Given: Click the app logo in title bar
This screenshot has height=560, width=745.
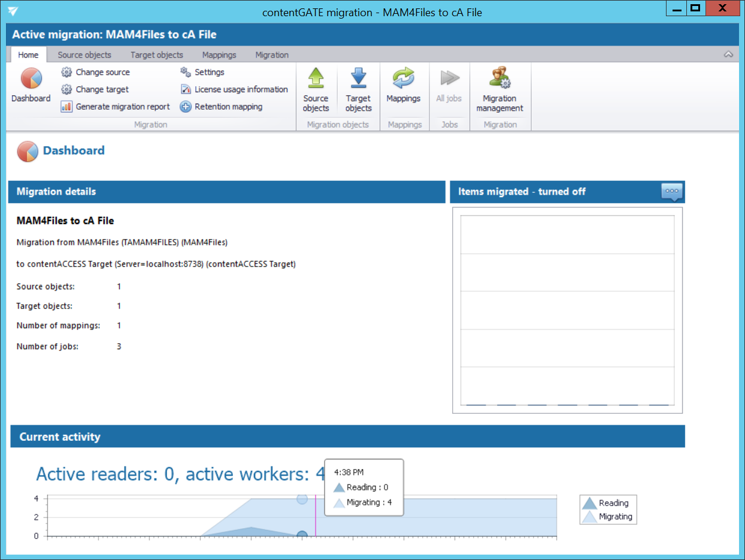Looking at the screenshot, I should [x=13, y=12].
